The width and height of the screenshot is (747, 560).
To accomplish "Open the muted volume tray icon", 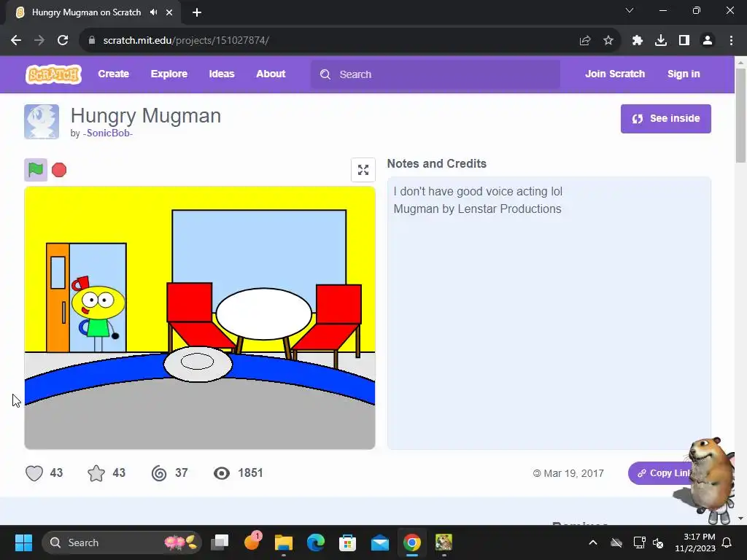I will point(658,542).
